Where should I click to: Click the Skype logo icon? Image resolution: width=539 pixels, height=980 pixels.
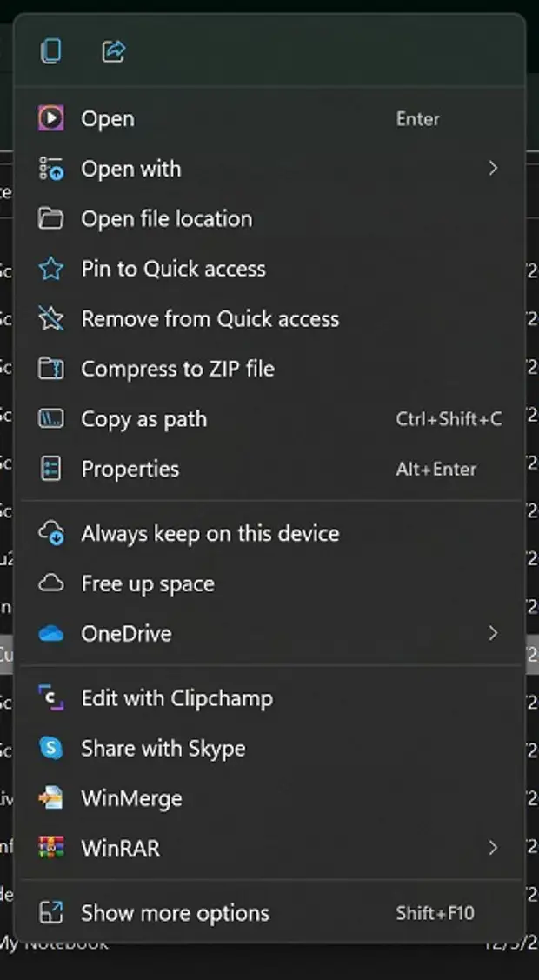51,749
